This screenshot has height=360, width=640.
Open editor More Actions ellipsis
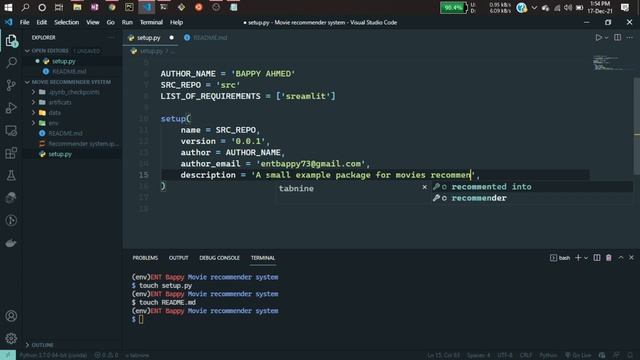point(629,38)
